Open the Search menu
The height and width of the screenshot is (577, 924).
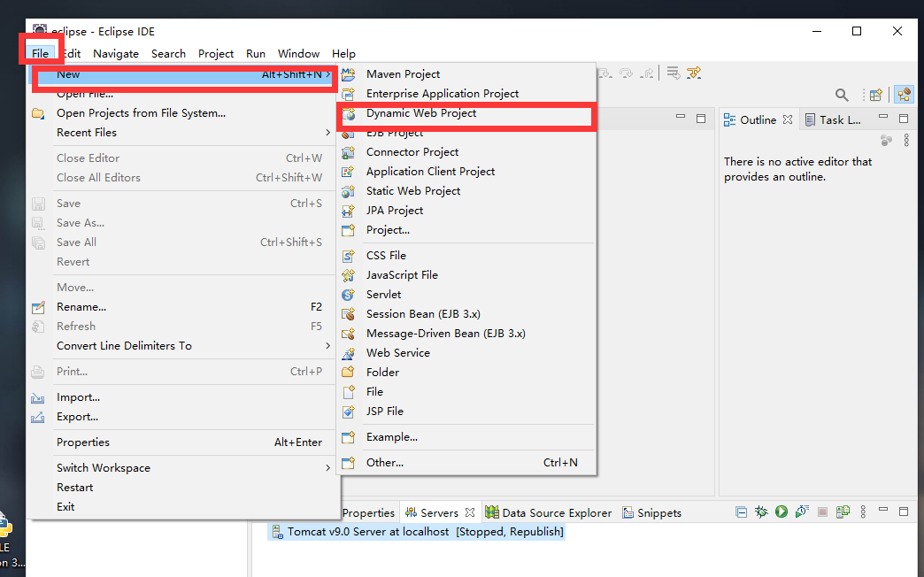[x=168, y=54]
